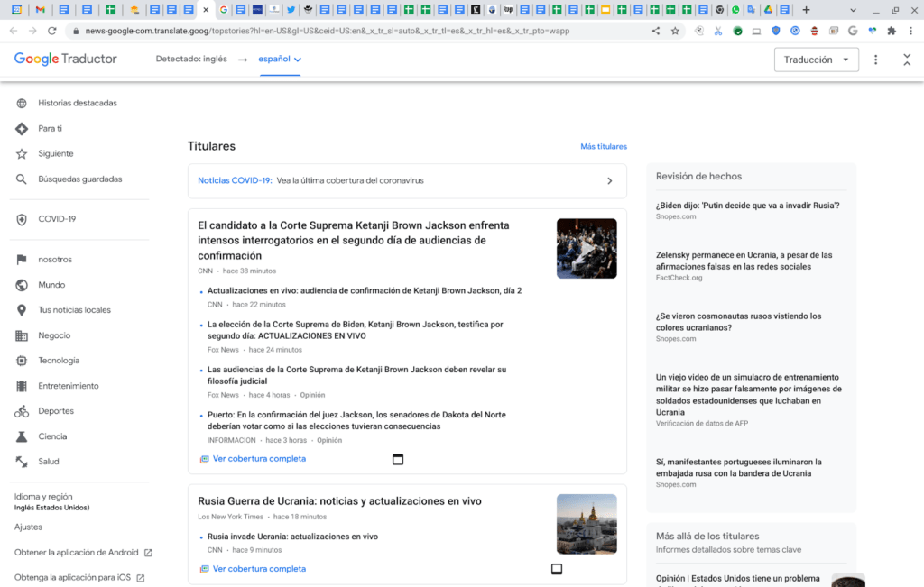Expand the Noticias COVID-19 banner arrow
924x587 pixels.
click(x=610, y=180)
